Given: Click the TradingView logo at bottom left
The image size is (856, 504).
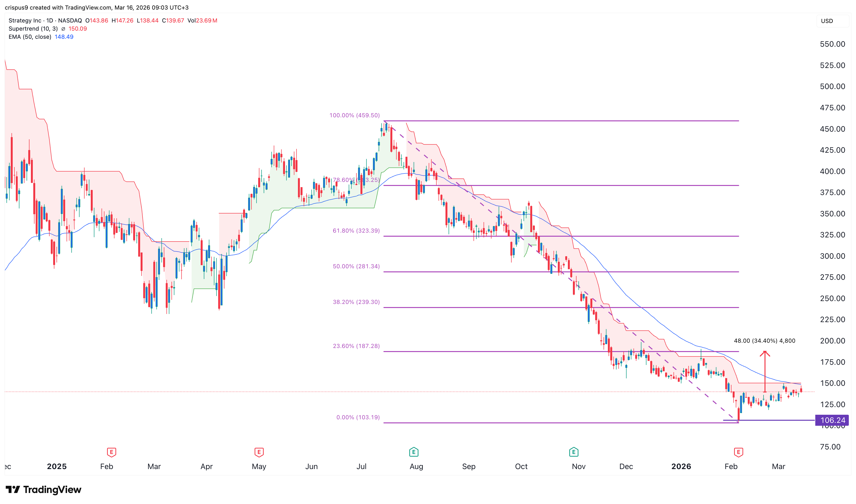Looking at the screenshot, I should [x=44, y=489].
